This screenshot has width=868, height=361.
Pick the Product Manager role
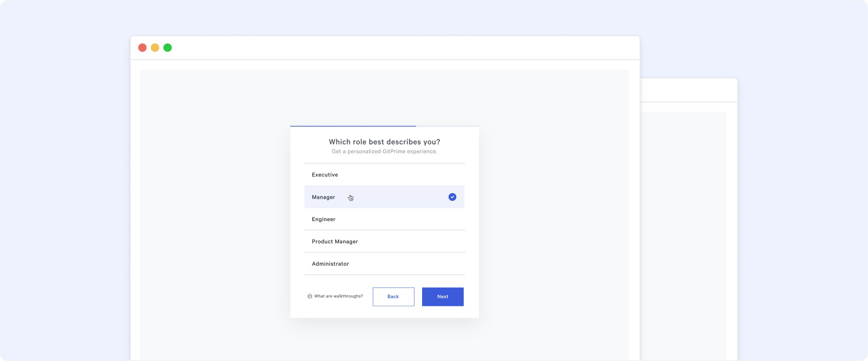click(x=384, y=242)
